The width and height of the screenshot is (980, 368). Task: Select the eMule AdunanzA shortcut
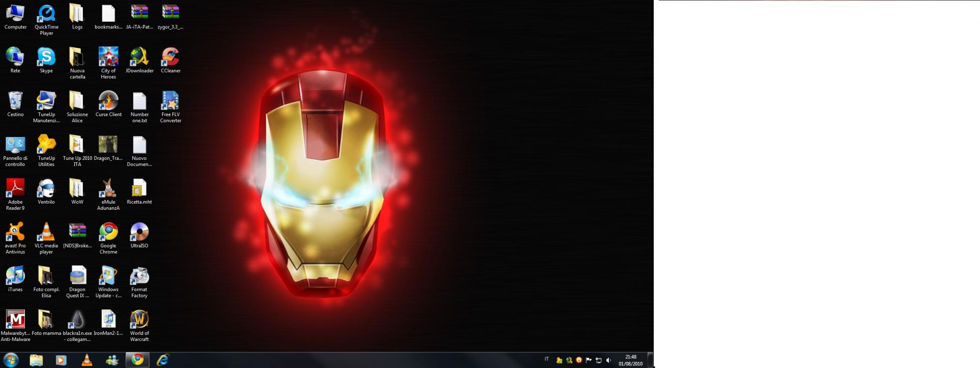(108, 195)
